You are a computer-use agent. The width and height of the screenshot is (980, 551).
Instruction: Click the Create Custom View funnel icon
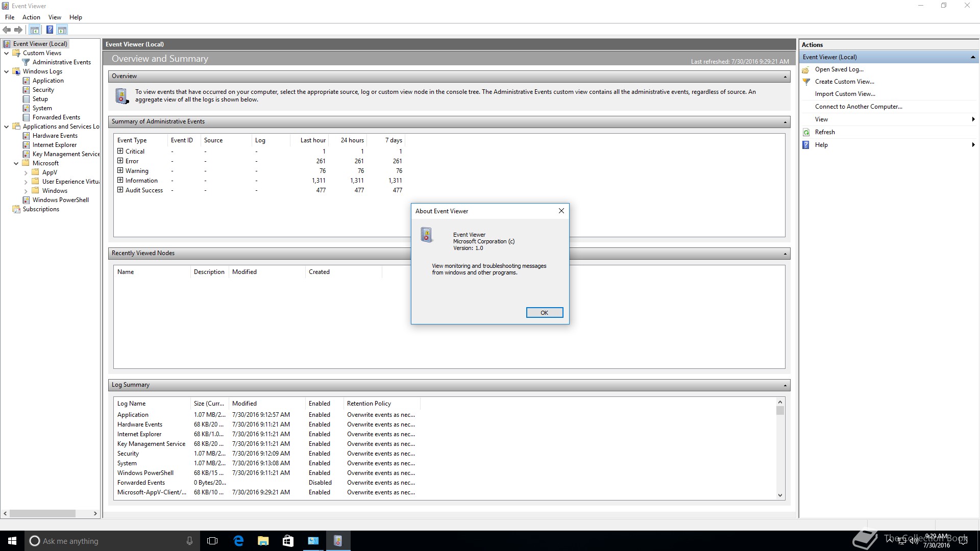806,82
